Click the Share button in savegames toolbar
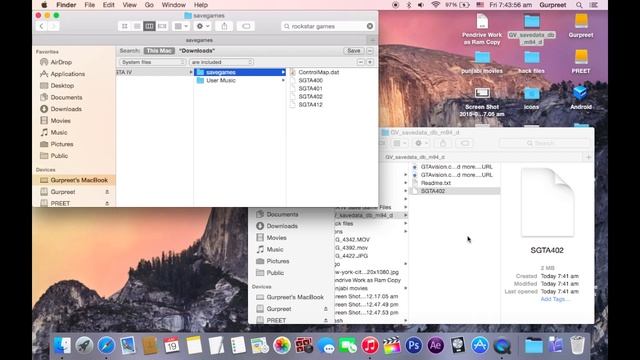640x360 pixels. tap(224, 26)
